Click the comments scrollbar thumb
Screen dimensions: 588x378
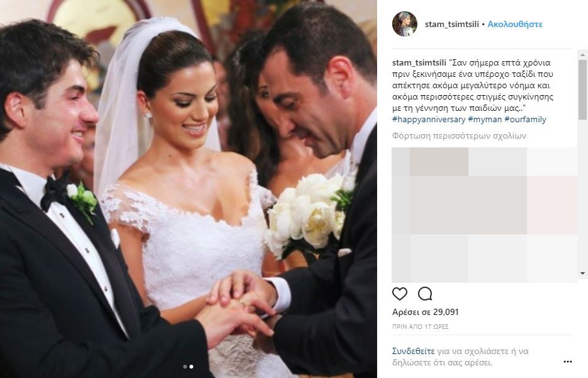(582, 89)
